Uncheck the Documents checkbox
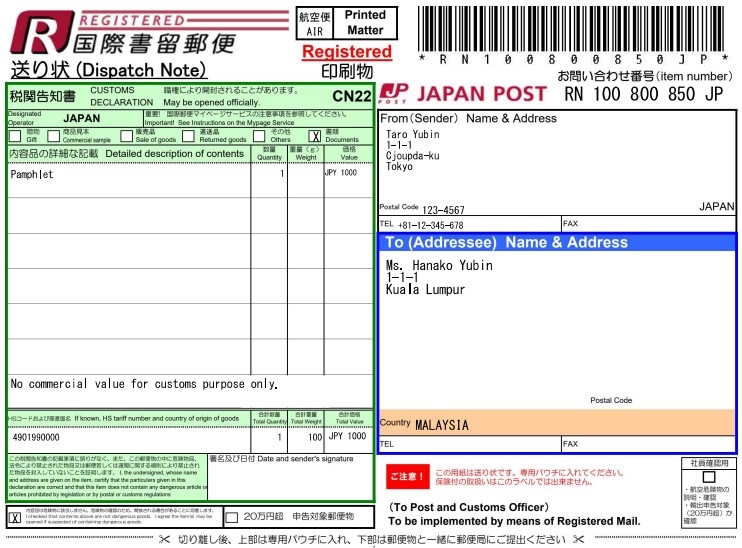742x548 pixels. point(314,136)
